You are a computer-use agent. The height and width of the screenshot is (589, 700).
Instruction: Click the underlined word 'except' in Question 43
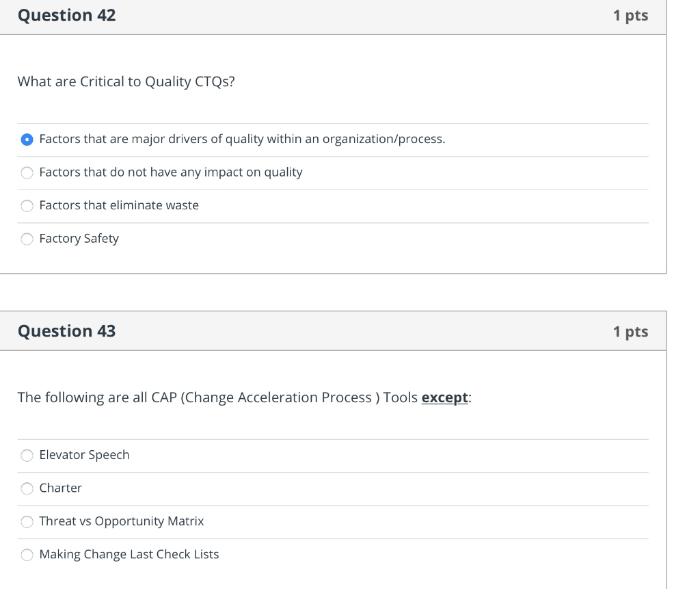pos(444,397)
